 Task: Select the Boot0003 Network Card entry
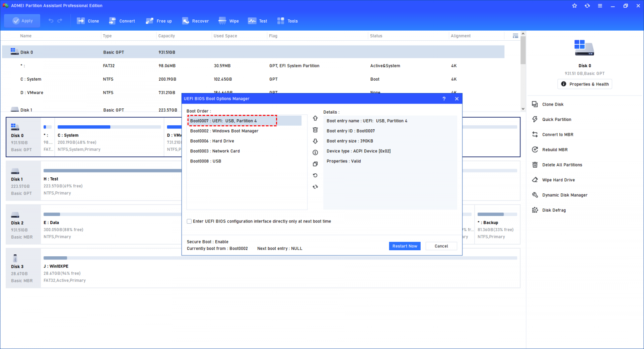pos(215,151)
